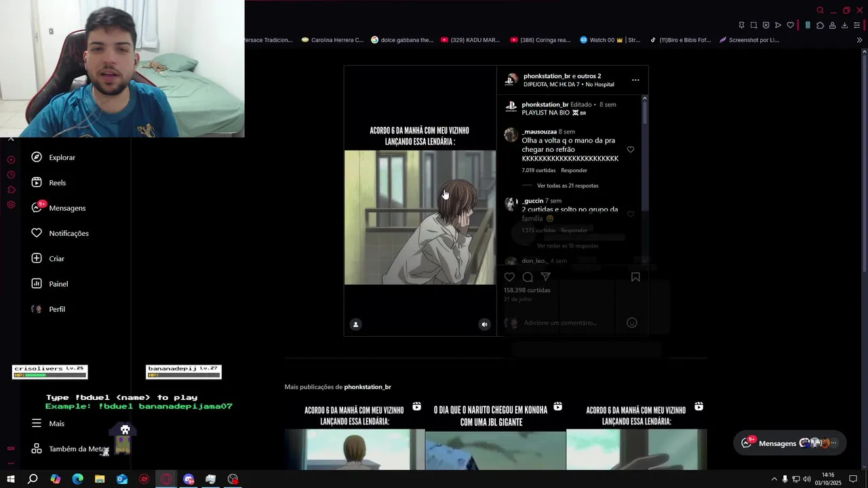Open phonkstation_br link in Mais publicações
The width and height of the screenshot is (868, 488).
pyautogui.click(x=368, y=387)
